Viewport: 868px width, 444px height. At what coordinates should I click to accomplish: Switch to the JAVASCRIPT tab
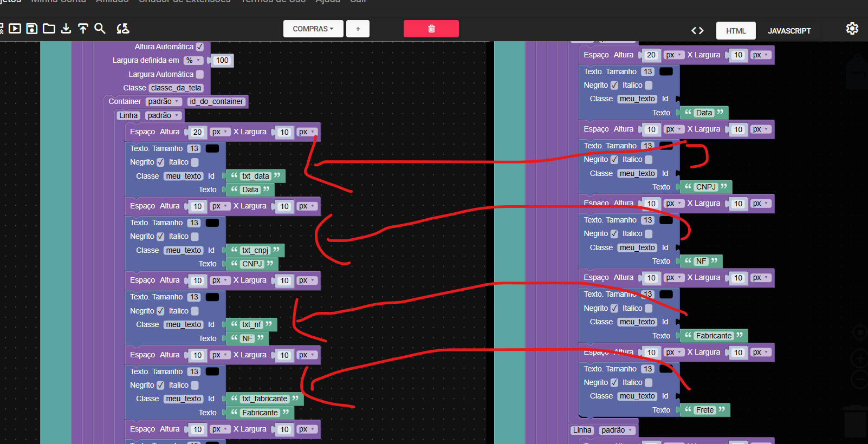pyautogui.click(x=789, y=31)
